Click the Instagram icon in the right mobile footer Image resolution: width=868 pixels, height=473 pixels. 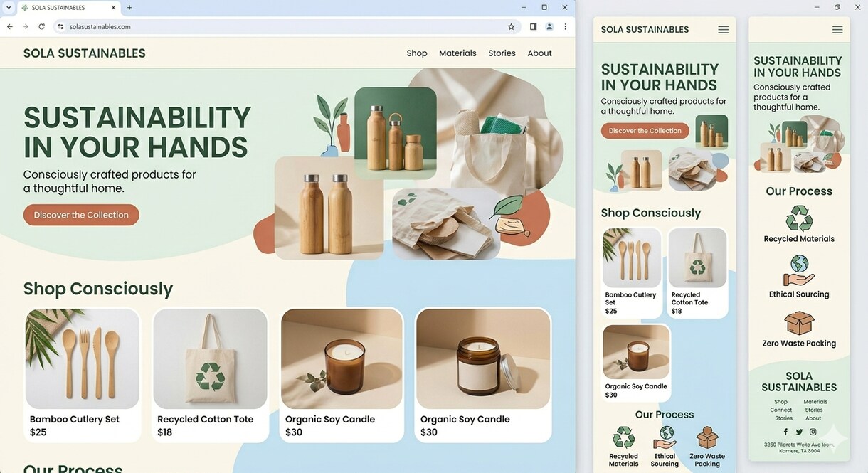click(813, 432)
